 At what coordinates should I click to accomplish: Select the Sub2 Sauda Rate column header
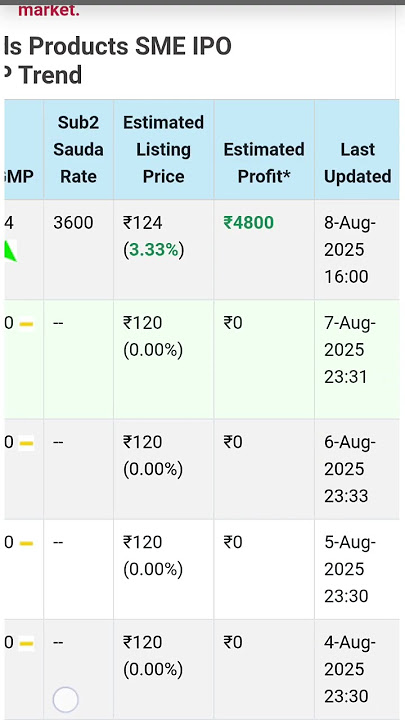click(79, 150)
